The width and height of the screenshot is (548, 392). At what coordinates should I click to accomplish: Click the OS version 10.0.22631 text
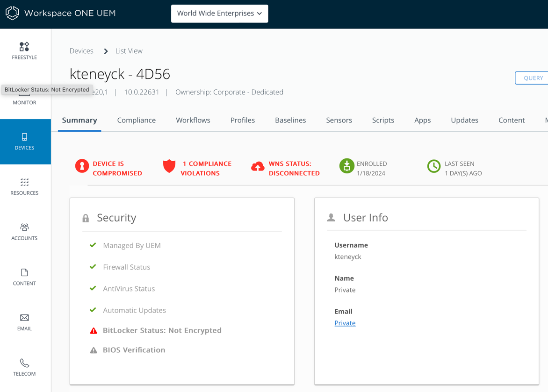(x=142, y=92)
